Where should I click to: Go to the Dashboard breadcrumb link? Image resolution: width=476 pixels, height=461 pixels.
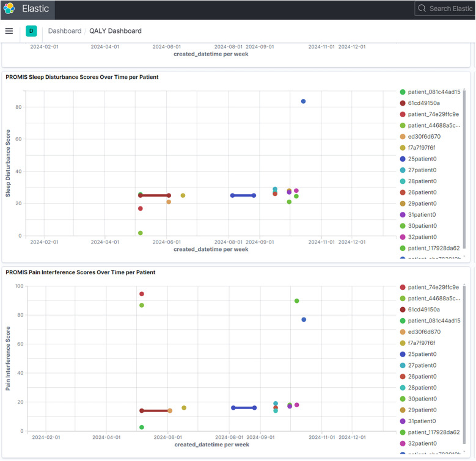tap(65, 31)
